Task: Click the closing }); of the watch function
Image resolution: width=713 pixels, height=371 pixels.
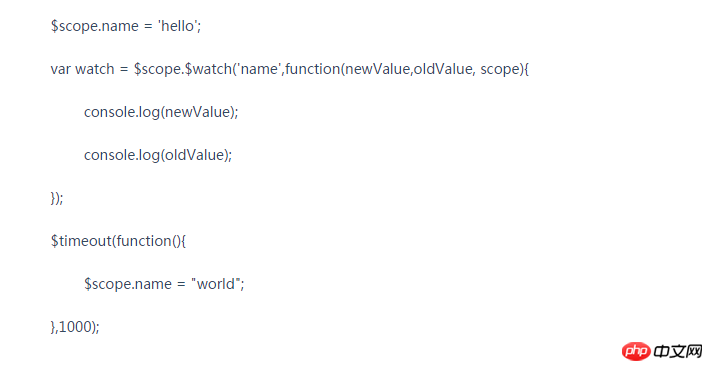Action: coord(57,198)
